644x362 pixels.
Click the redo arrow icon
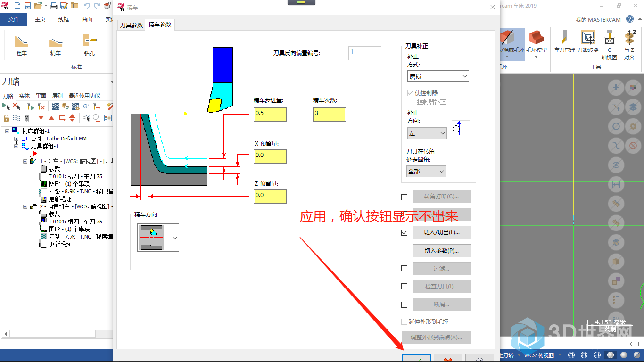[x=97, y=6]
